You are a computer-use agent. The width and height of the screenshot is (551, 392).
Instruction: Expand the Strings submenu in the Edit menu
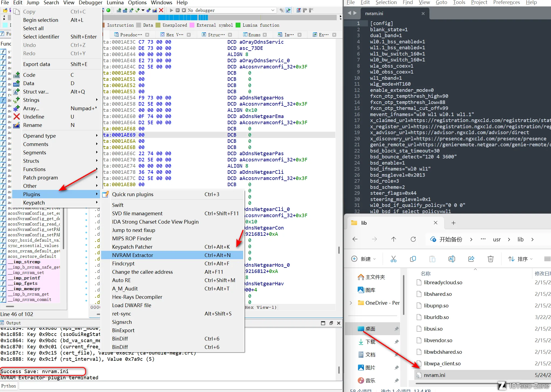tap(56, 100)
